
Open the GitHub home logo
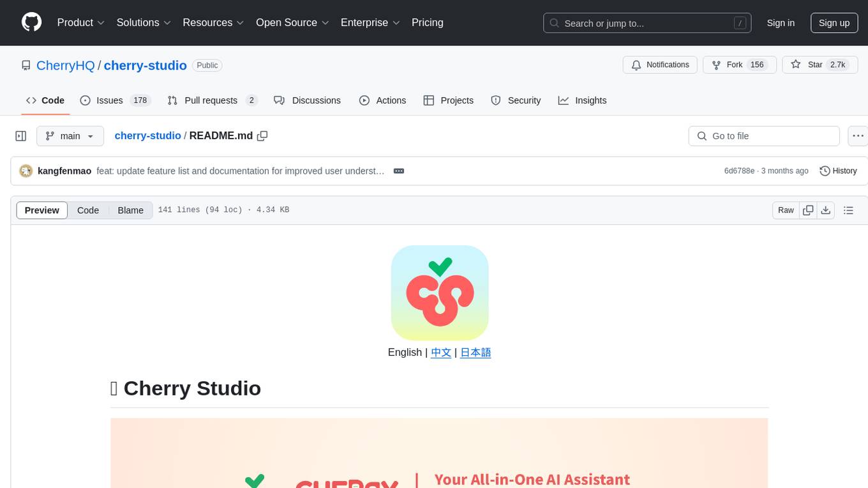click(31, 22)
